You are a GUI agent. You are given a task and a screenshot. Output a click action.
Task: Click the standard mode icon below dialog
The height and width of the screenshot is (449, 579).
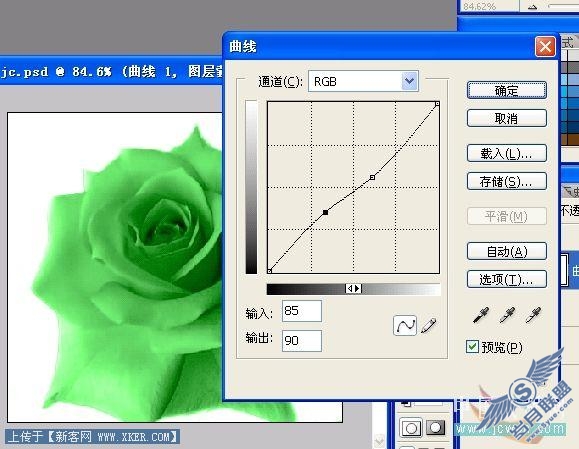(411, 428)
